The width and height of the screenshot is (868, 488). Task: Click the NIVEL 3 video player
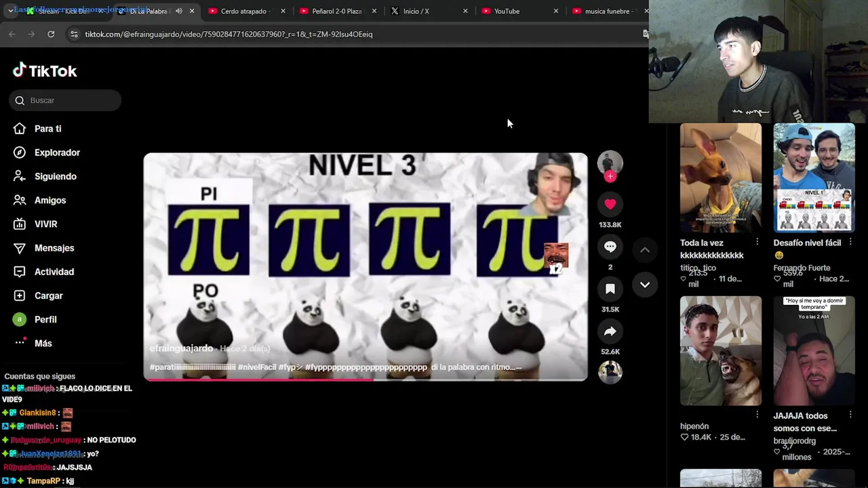click(x=366, y=266)
